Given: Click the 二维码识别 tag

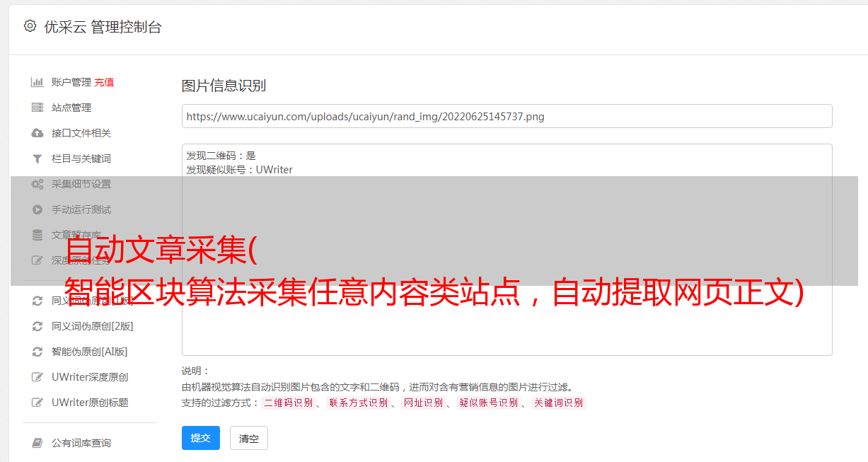Looking at the screenshot, I should pyautogui.click(x=288, y=403).
